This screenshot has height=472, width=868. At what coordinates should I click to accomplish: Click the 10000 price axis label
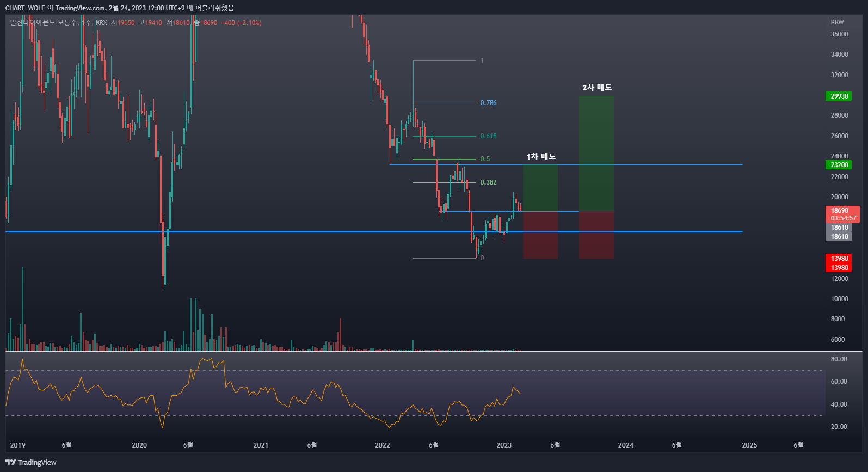839,299
